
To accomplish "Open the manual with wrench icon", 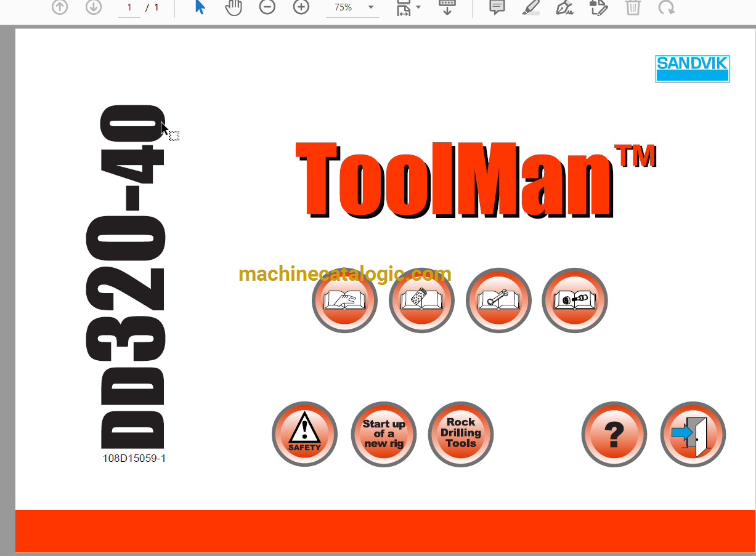I will [498, 300].
